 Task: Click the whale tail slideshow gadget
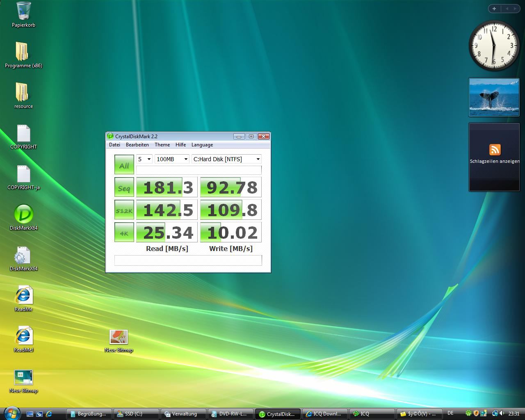tap(494, 97)
